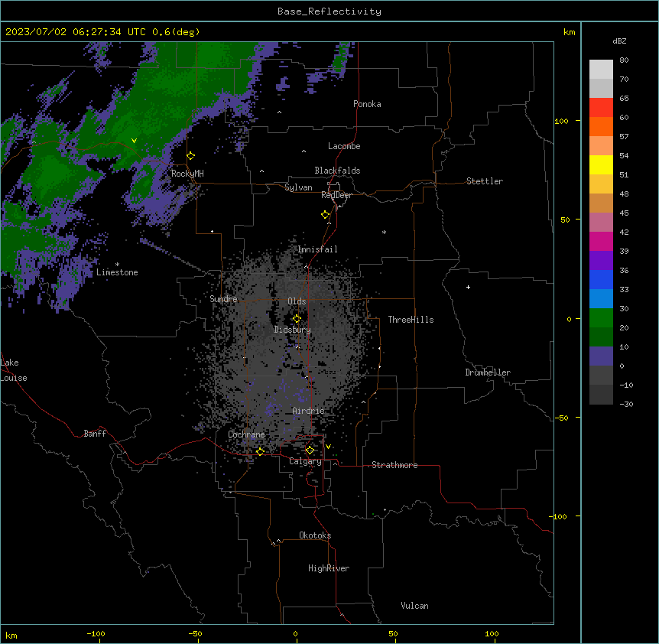Select the yellow diamond marker below Cochrane
659x644 pixels.
point(260,452)
